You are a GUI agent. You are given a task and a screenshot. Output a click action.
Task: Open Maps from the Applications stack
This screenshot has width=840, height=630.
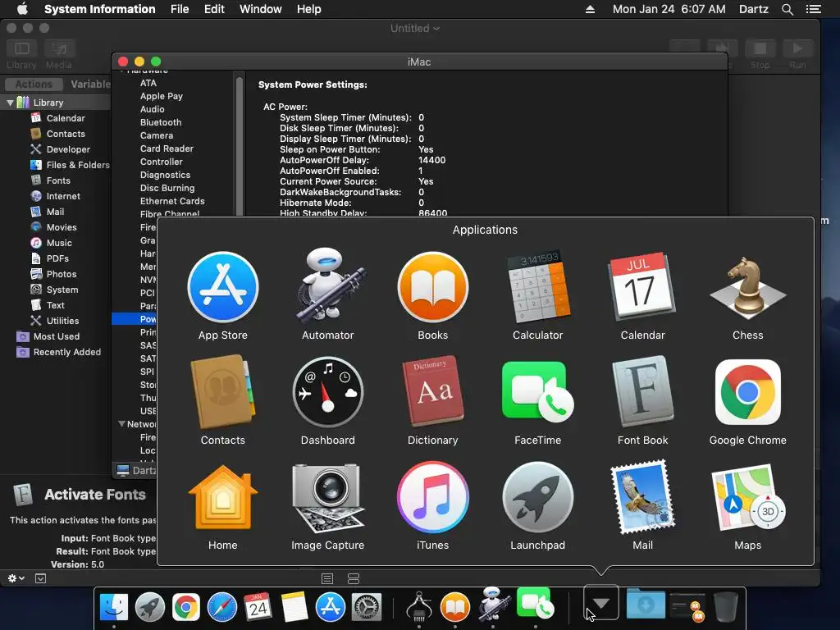point(748,497)
